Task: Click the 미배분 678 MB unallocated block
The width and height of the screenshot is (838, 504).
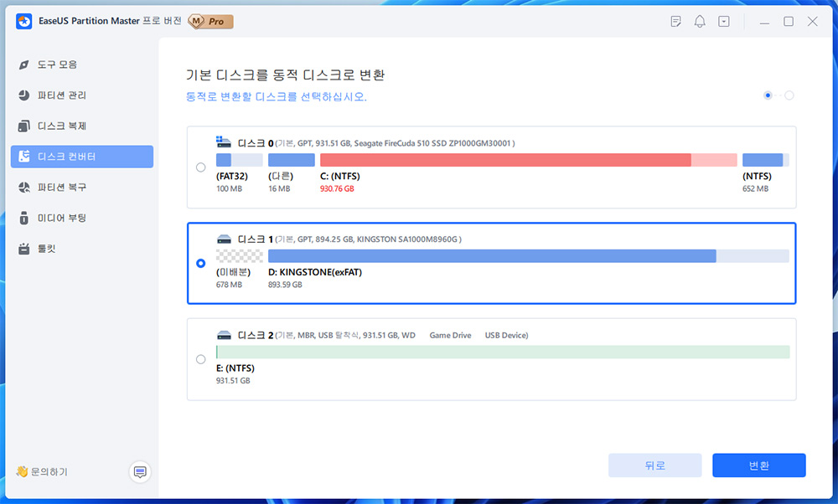Action: point(239,255)
